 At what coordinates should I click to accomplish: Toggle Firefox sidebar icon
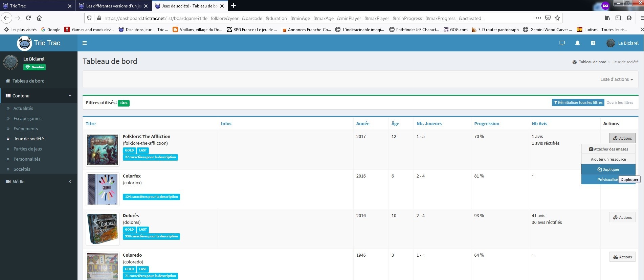click(618, 18)
